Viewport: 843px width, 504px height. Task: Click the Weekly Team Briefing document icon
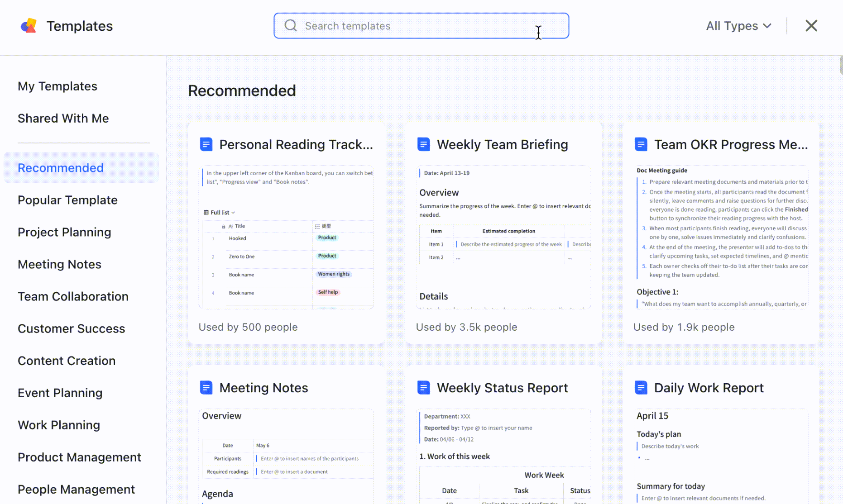(x=423, y=144)
